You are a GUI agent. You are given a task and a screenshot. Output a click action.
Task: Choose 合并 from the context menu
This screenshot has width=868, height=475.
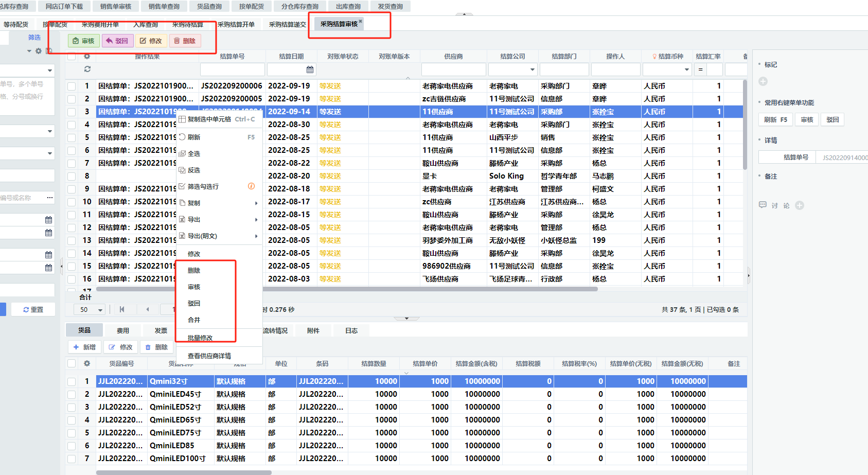(x=194, y=320)
